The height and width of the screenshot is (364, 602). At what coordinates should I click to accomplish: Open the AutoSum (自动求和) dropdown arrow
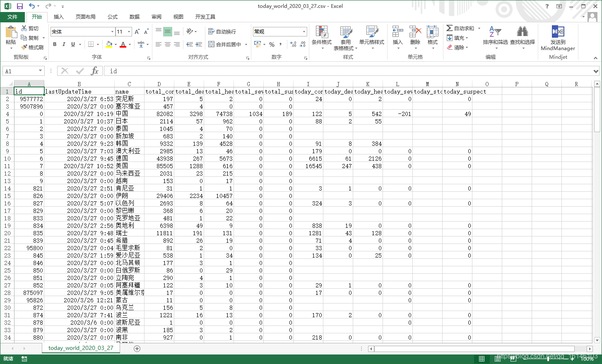(479, 28)
